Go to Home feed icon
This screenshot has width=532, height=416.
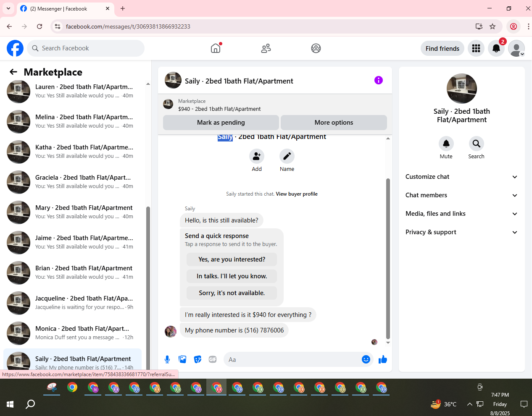216,48
